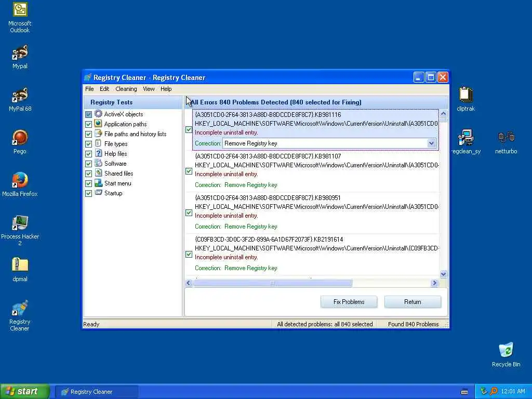Click the horizontal scrollbar right arrow

click(434, 283)
